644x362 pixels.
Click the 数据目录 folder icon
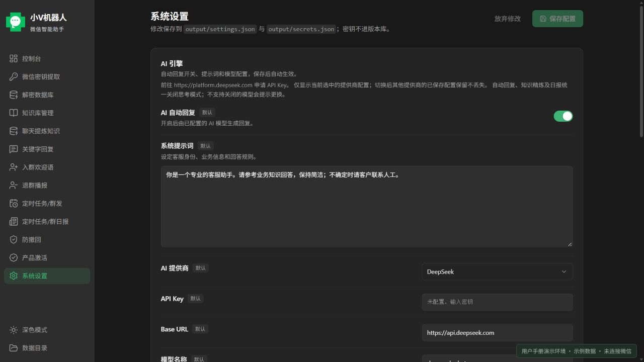coord(14,348)
